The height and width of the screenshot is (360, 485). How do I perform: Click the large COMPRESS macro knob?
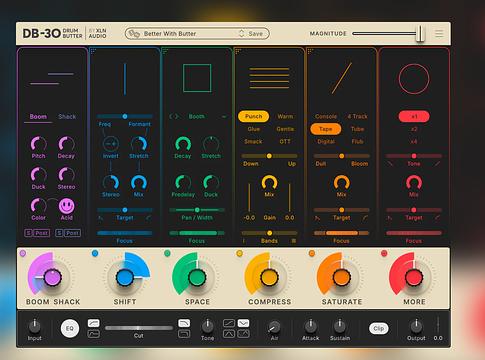coord(269,277)
